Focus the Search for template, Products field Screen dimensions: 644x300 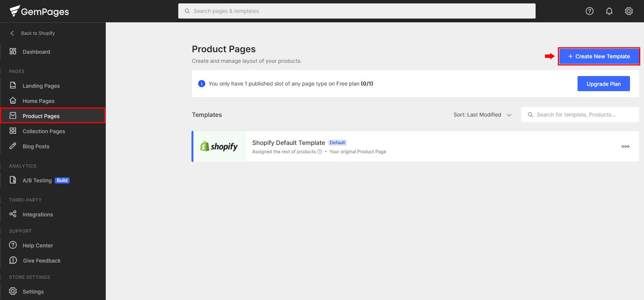(x=580, y=115)
